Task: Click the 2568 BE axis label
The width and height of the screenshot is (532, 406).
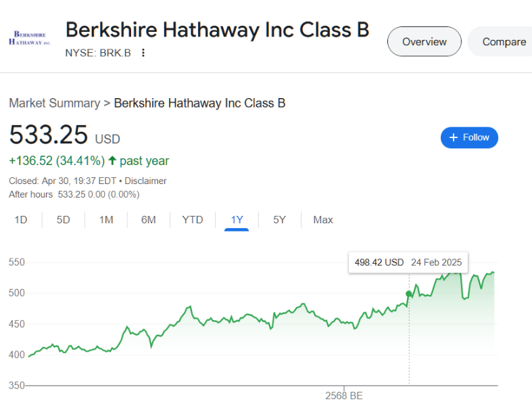Action: 344,396
